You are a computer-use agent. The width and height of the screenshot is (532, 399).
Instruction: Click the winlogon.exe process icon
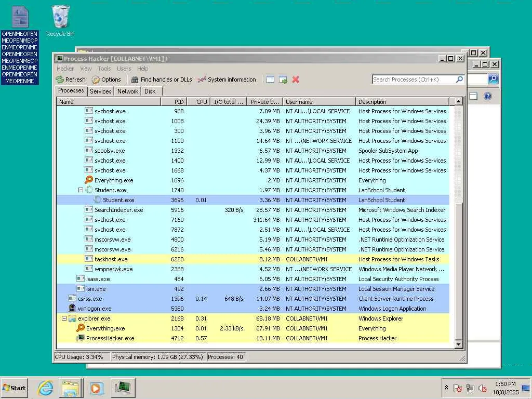pos(72,308)
